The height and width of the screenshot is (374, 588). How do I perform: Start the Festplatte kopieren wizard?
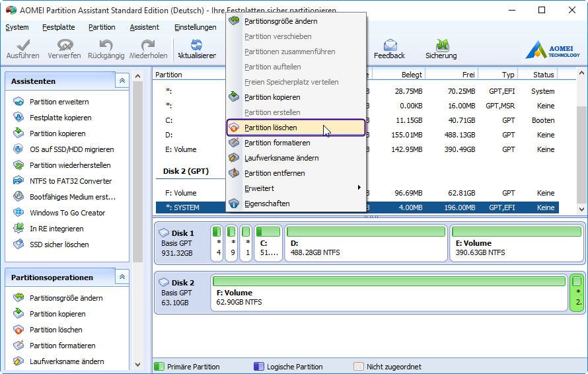tap(60, 118)
